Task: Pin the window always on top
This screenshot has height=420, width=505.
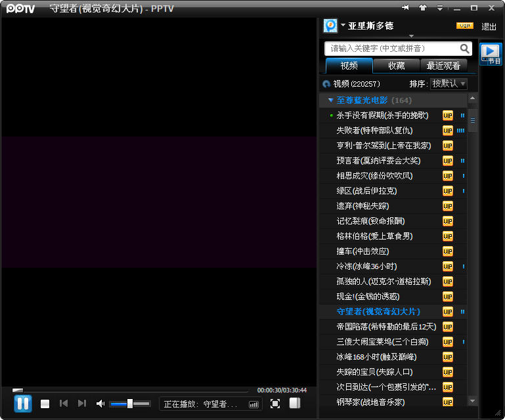Action: pyautogui.click(x=406, y=8)
